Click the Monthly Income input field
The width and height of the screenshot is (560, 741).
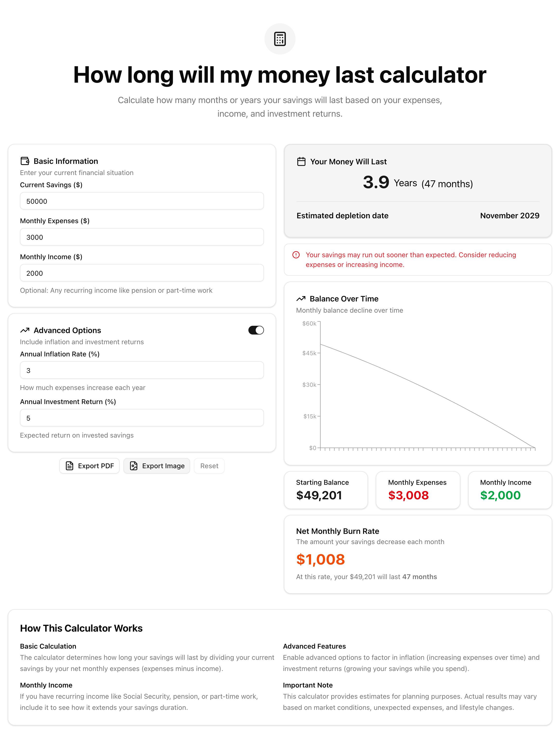pyautogui.click(x=142, y=273)
